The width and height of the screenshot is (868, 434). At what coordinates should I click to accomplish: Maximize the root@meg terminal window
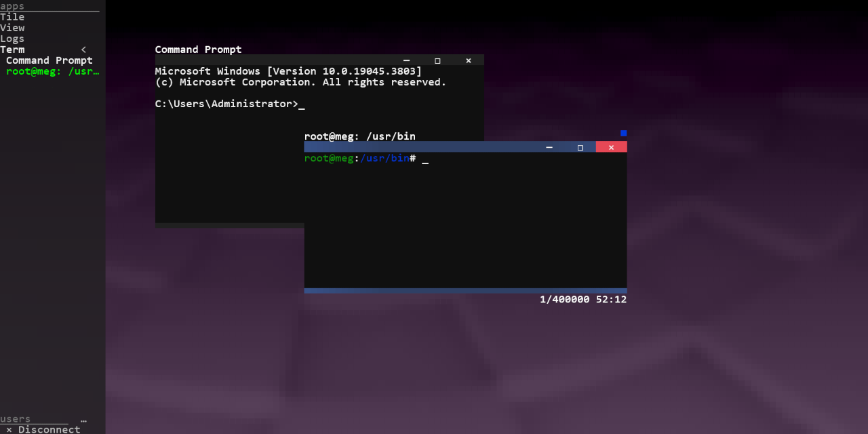[x=580, y=147]
